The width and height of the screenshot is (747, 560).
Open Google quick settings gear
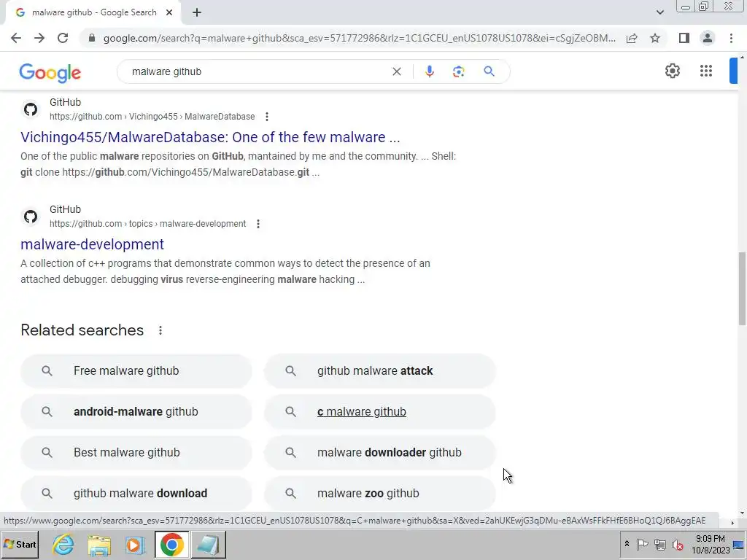672,71
